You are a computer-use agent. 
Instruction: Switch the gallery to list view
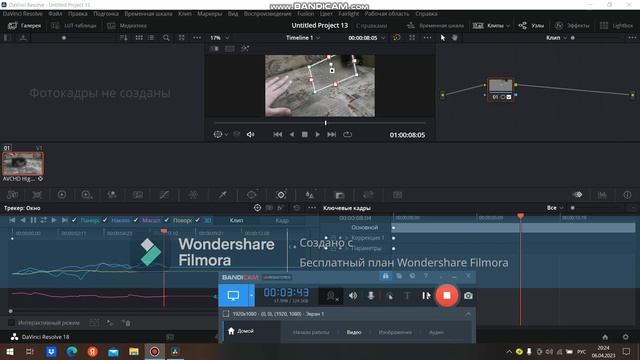click(151, 38)
